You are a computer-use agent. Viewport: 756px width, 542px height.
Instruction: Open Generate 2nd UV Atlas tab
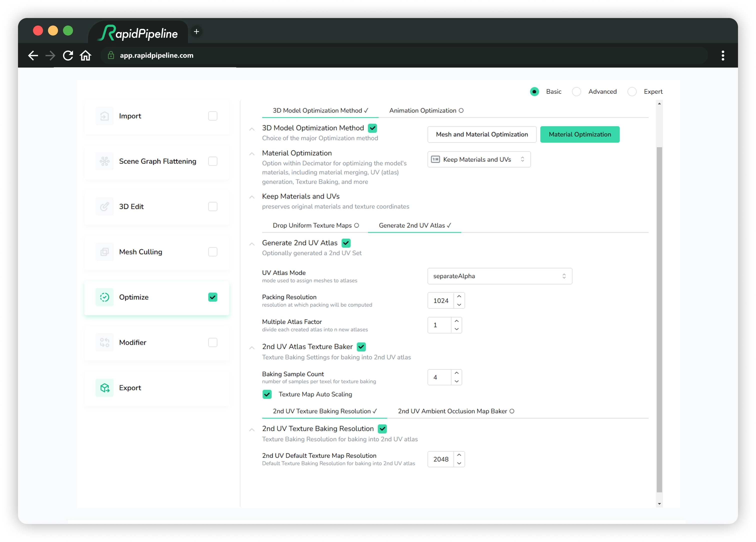coord(415,226)
